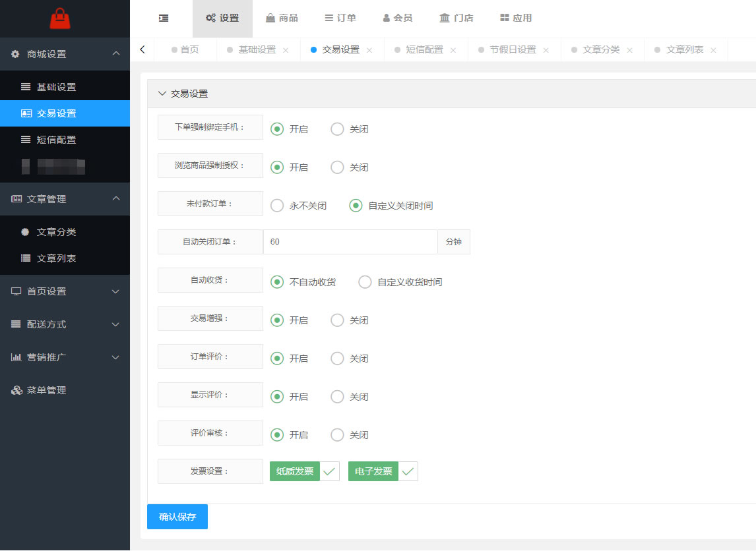Click the gears icon beside 设置
The height and width of the screenshot is (551, 756).
pos(210,18)
